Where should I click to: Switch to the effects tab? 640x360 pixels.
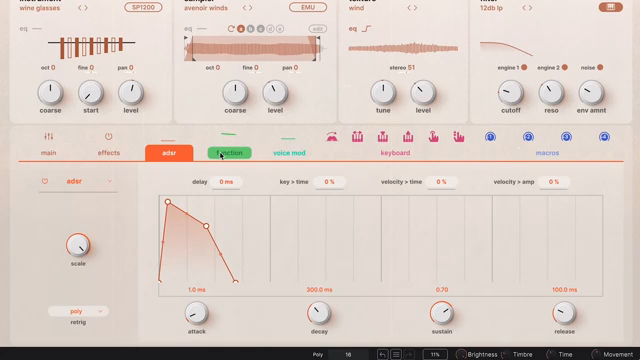click(x=109, y=153)
